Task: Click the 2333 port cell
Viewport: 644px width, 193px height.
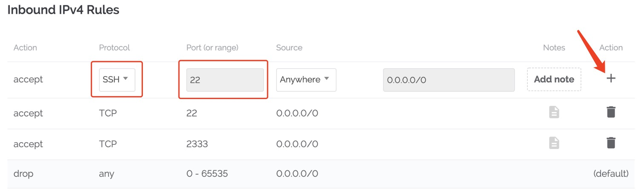Action: (x=197, y=144)
